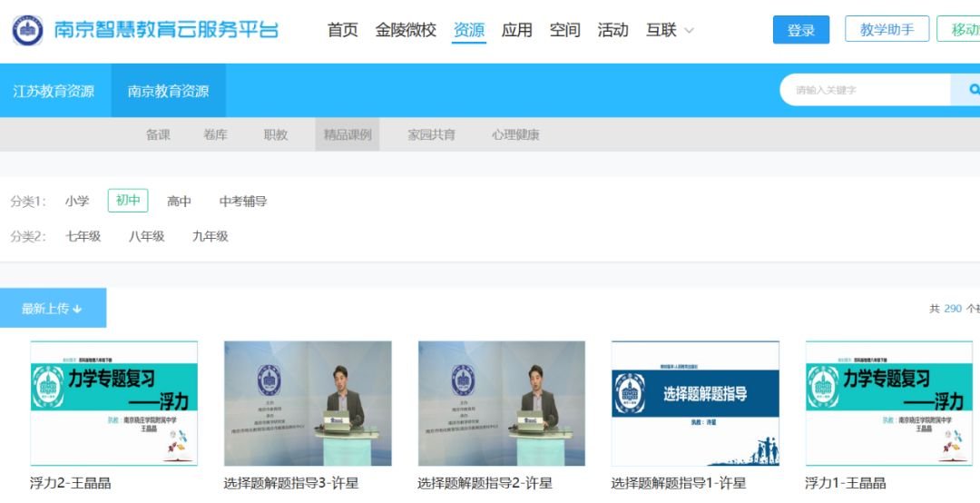
Task: Open the 教学助手 button
Action: click(x=887, y=29)
